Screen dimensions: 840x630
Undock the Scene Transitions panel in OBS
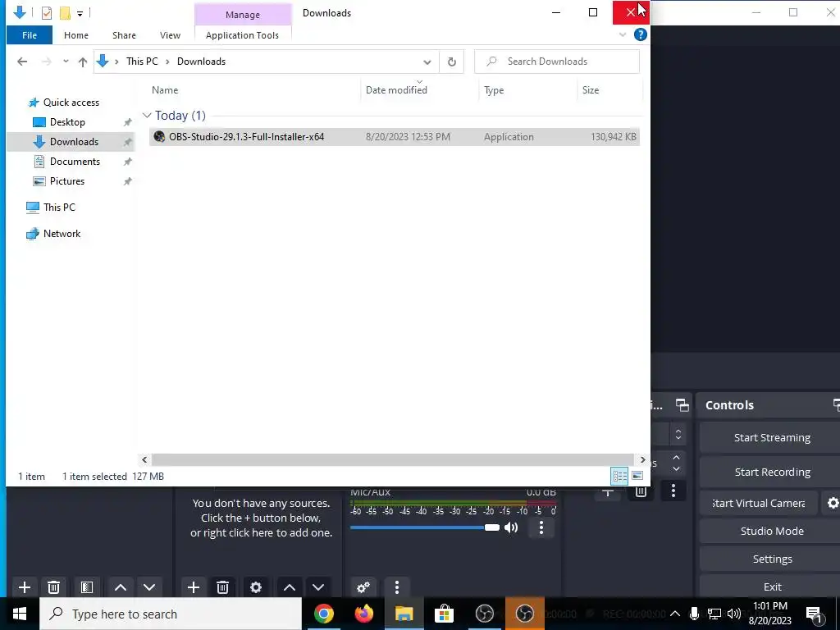(682, 405)
